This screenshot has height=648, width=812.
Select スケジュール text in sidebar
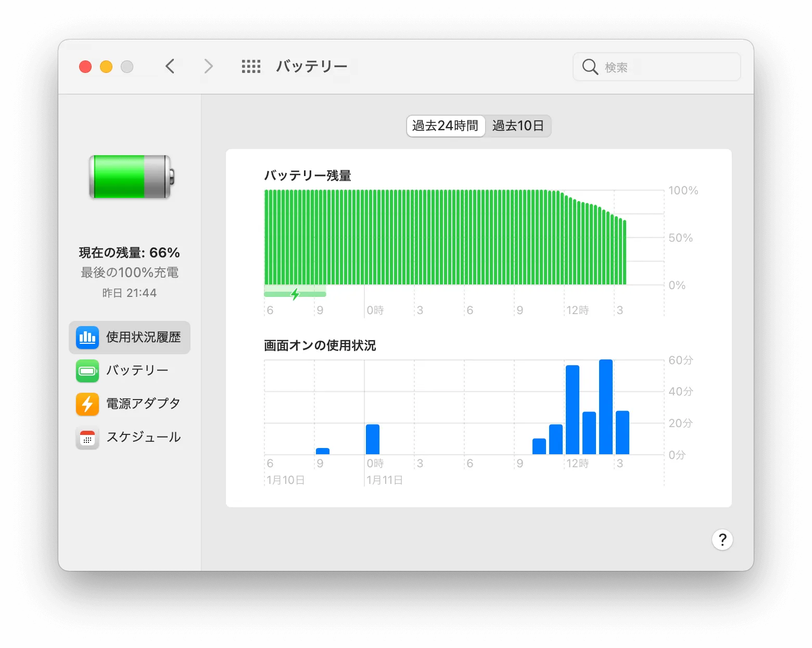point(144,437)
